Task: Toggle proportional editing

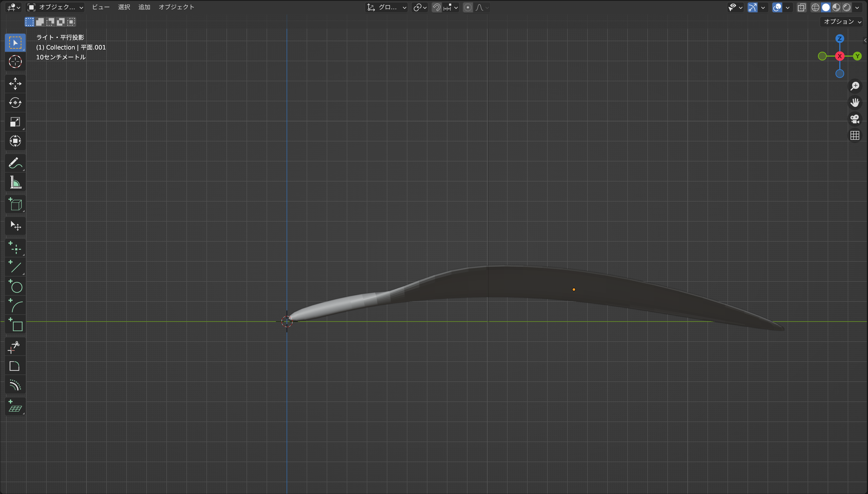Action: pyautogui.click(x=468, y=7)
